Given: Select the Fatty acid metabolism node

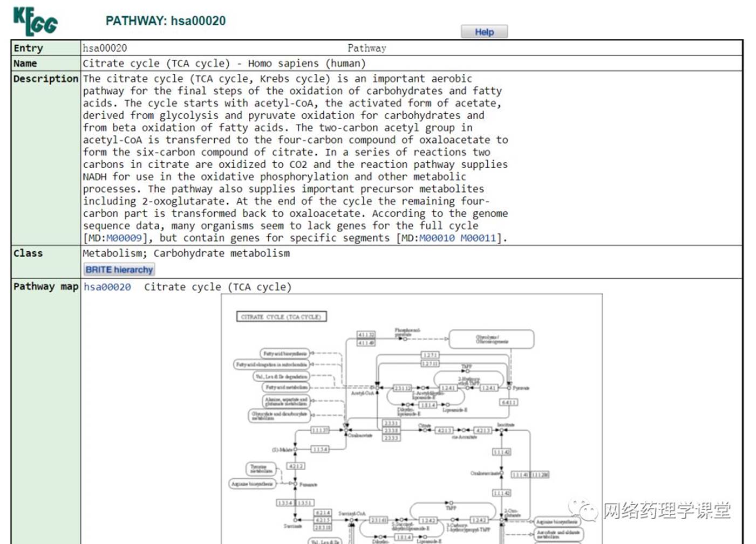Looking at the screenshot, I should tap(286, 387).
